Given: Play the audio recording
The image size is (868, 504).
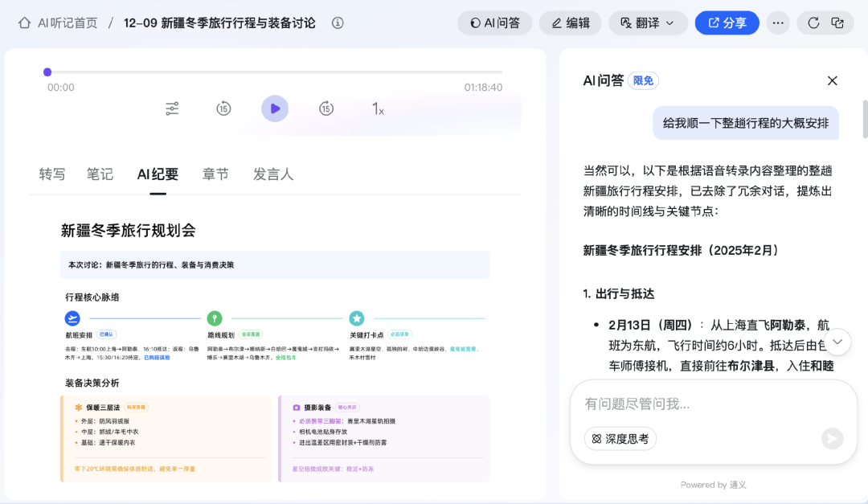Looking at the screenshot, I should pyautogui.click(x=275, y=109).
